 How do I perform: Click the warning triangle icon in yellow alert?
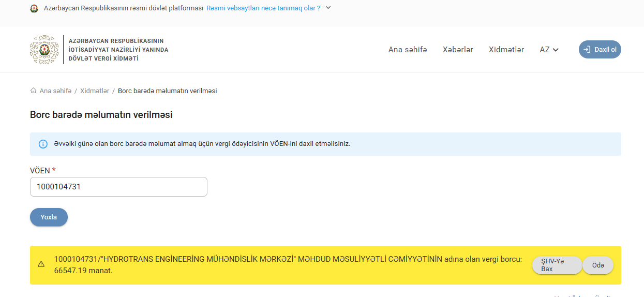pos(41,264)
